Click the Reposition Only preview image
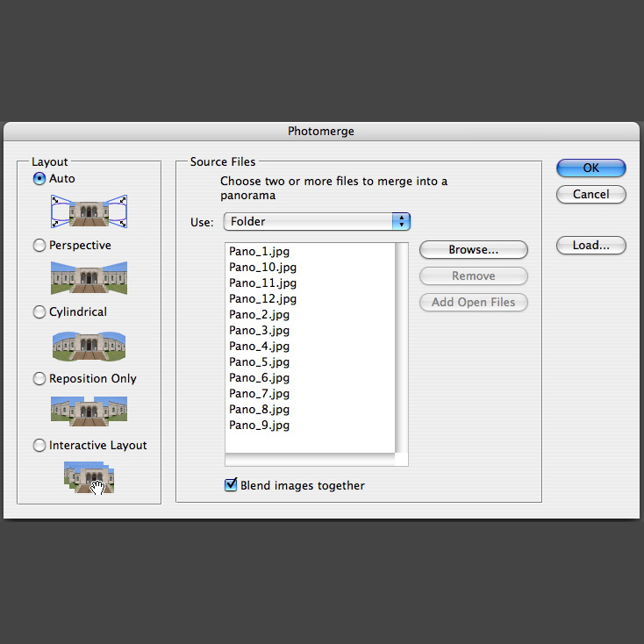The image size is (644, 644). click(x=89, y=411)
